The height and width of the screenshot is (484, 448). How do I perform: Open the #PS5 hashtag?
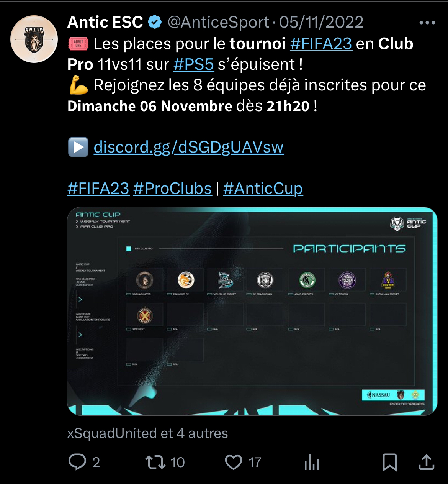pos(193,64)
